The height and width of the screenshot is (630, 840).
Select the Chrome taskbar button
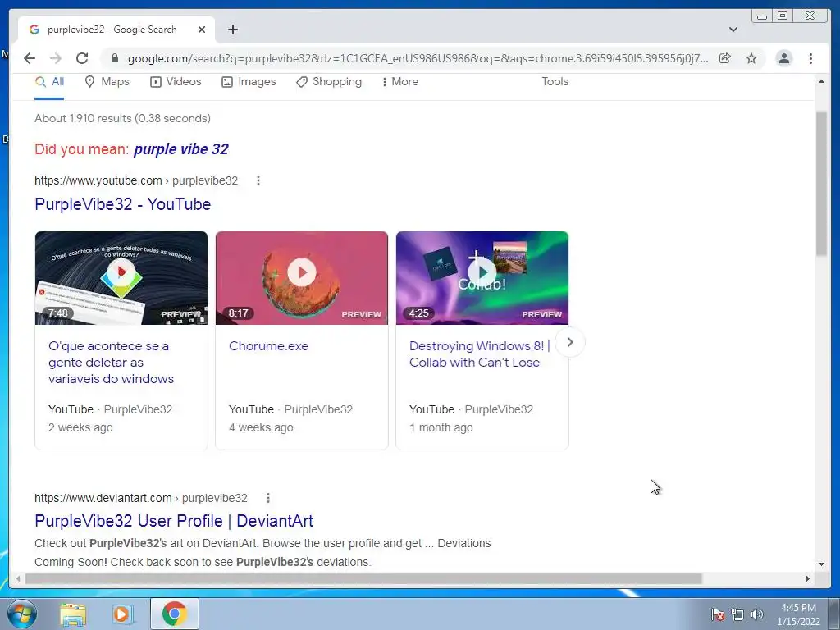pyautogui.click(x=175, y=614)
